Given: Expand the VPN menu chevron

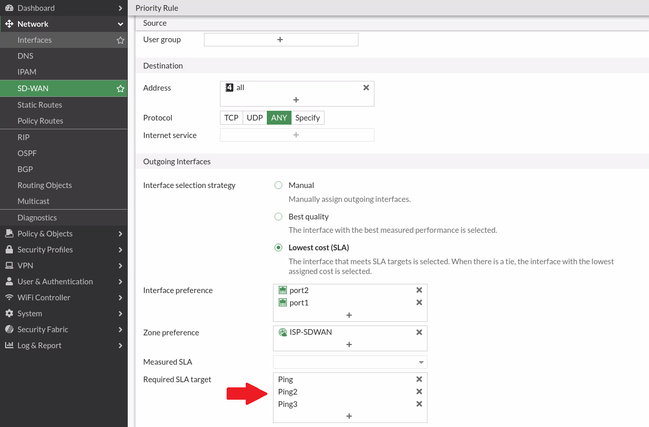Looking at the screenshot, I should click(120, 266).
